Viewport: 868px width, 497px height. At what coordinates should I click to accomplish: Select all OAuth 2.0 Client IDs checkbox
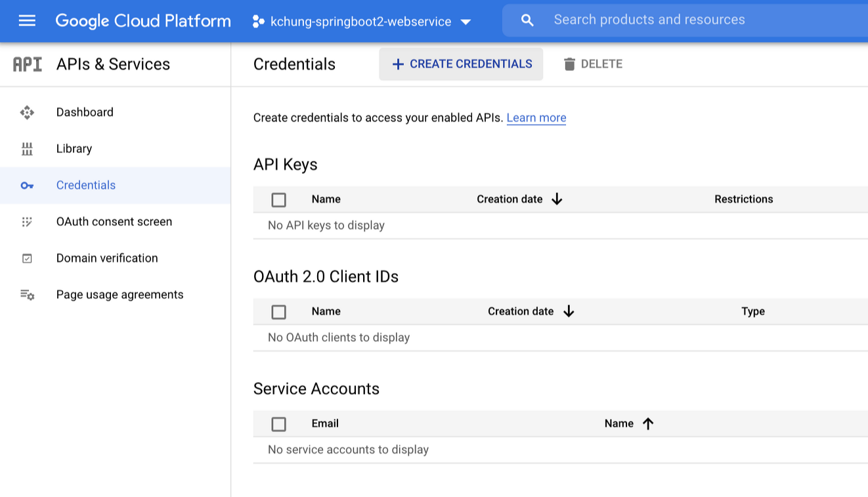[x=279, y=312]
